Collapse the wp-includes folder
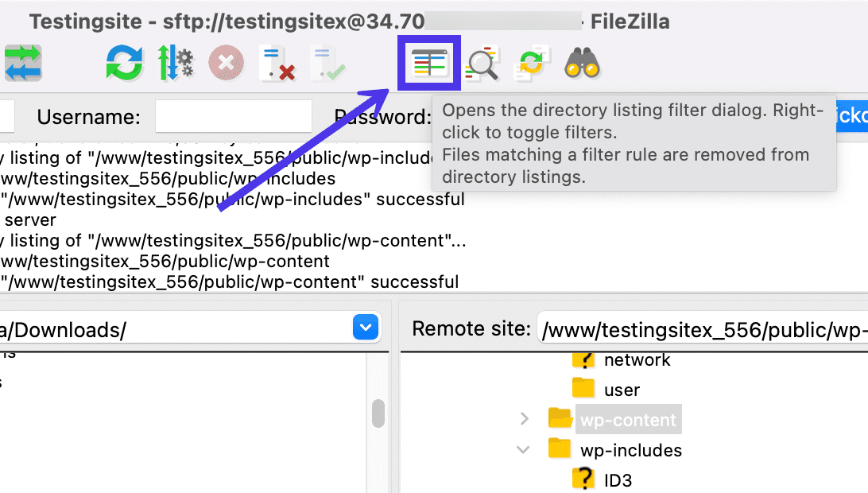Viewport: 868px width, 493px height. pos(523,449)
